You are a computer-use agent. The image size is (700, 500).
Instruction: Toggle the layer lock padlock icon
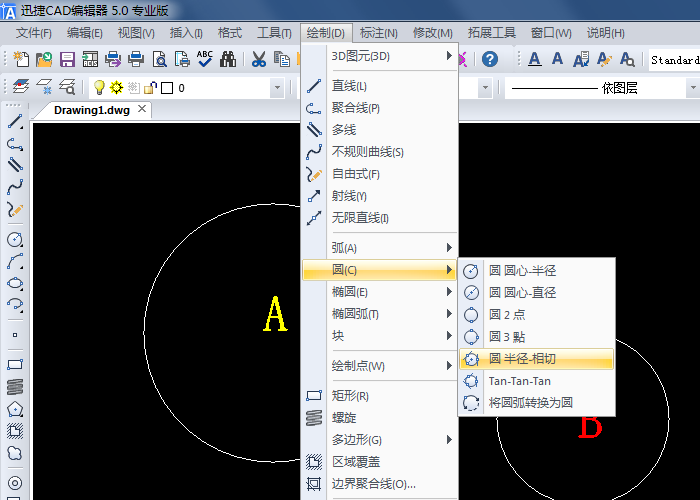[149, 88]
